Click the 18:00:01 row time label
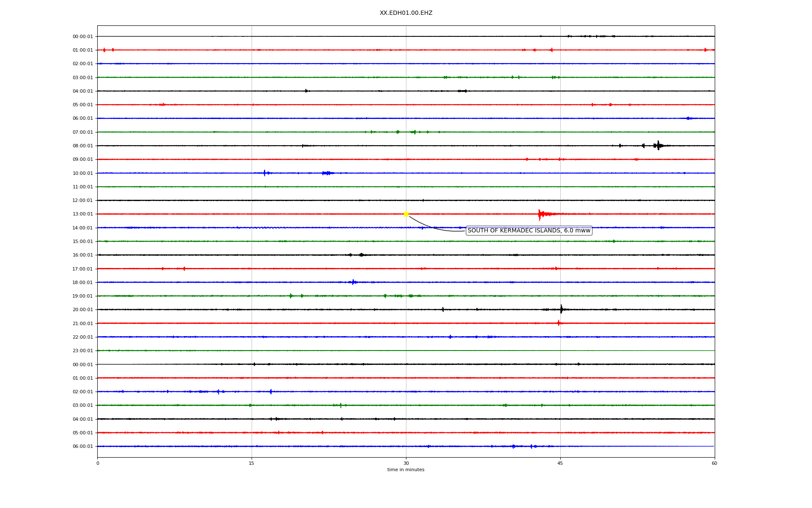This screenshot has height=508, width=812. click(x=82, y=283)
